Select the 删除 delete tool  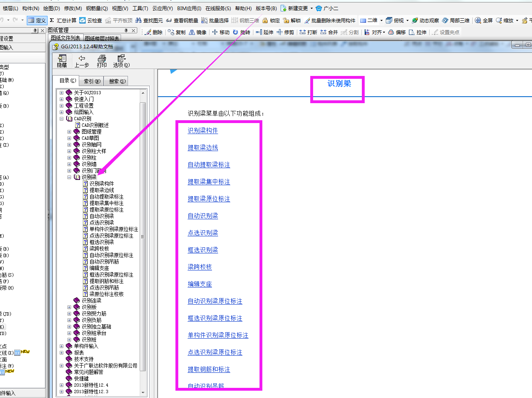(154, 32)
